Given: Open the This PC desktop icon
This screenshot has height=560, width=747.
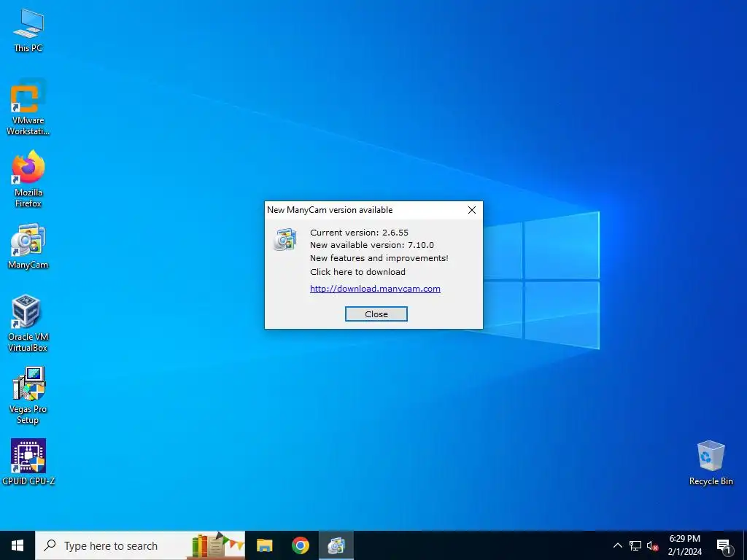Looking at the screenshot, I should click(28, 31).
